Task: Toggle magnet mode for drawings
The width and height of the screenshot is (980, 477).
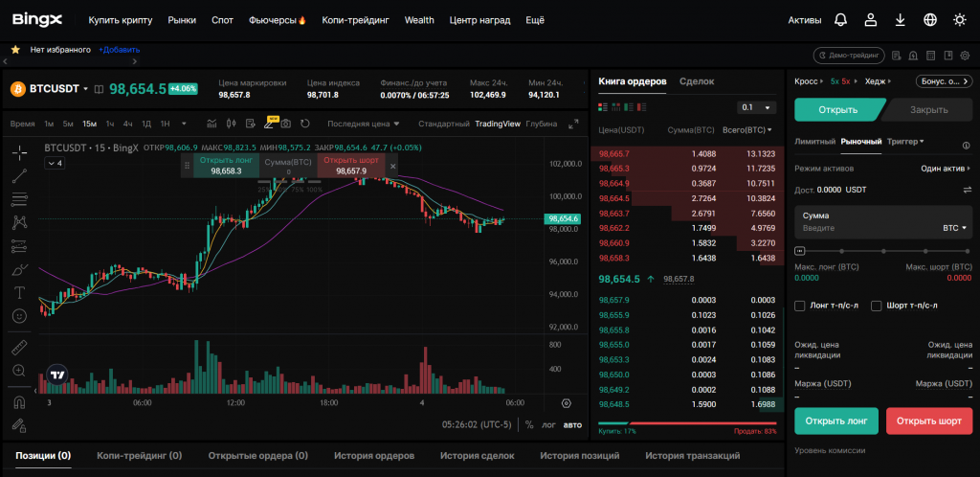Action: coord(19,402)
